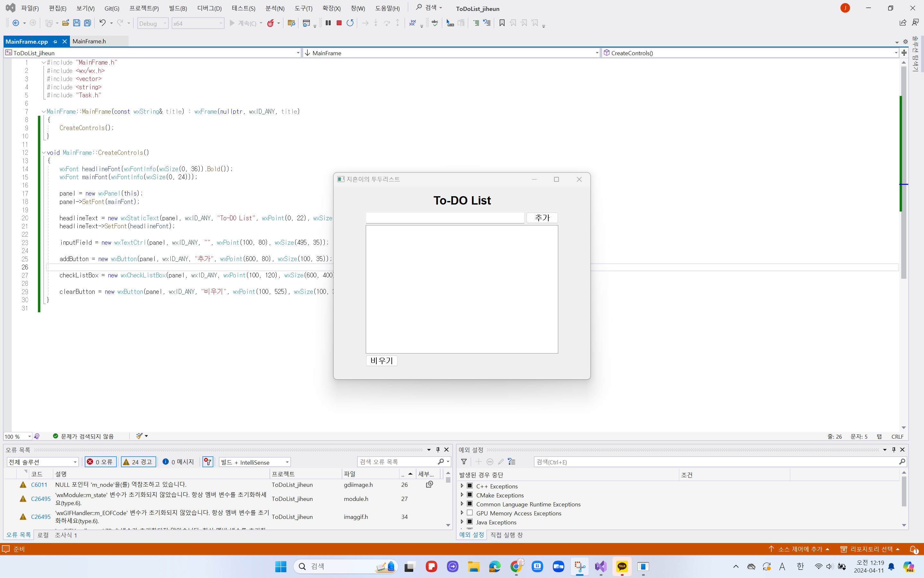Screen dimensions: 924x578
Task: Click the 추가 button in the todo window
Action: pos(542,217)
